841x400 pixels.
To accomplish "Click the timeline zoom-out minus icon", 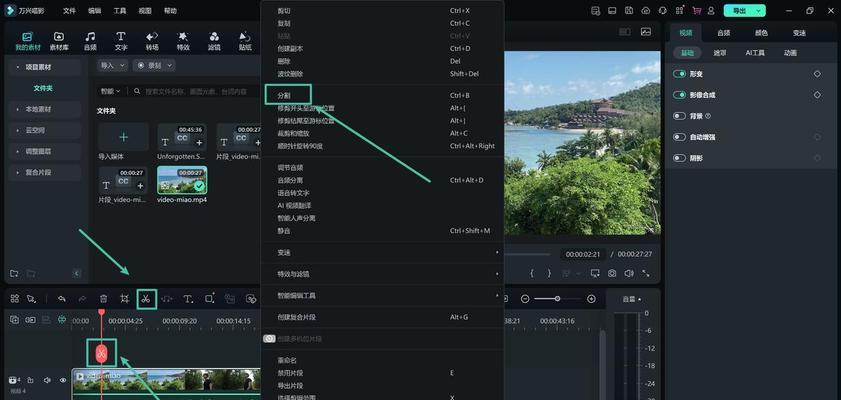I will pyautogui.click(x=525, y=299).
